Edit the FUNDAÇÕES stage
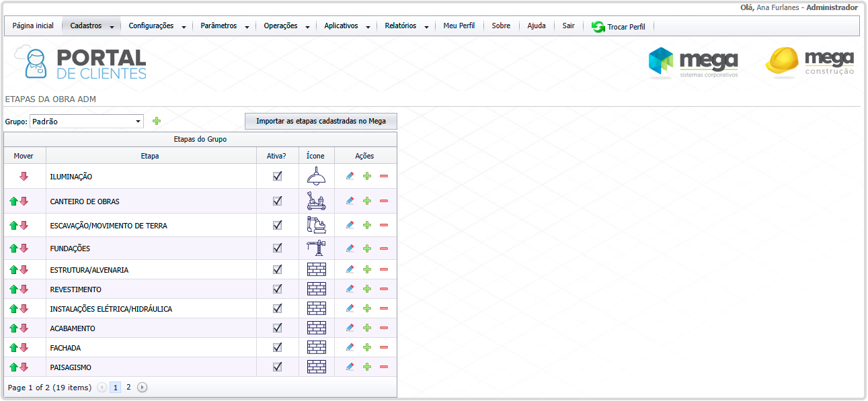The width and height of the screenshot is (868, 401). (x=350, y=249)
